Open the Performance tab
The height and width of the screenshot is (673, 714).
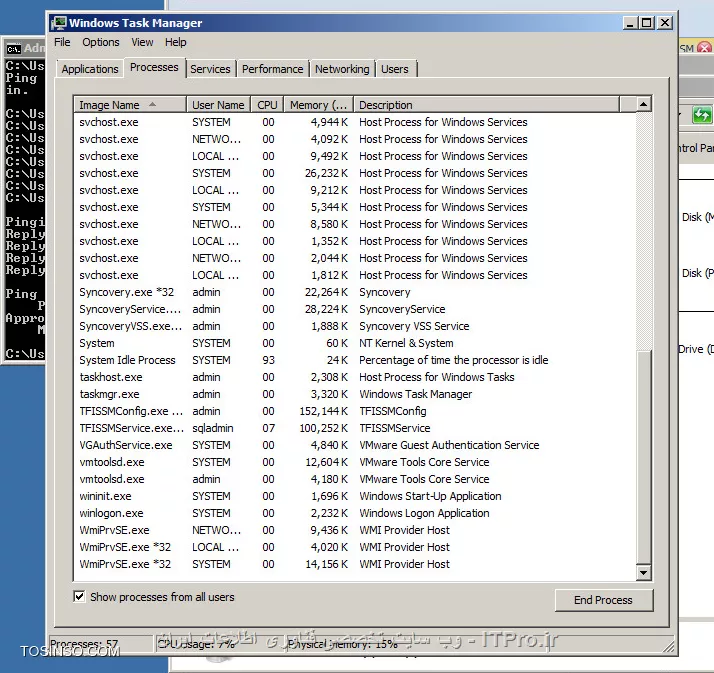click(272, 69)
